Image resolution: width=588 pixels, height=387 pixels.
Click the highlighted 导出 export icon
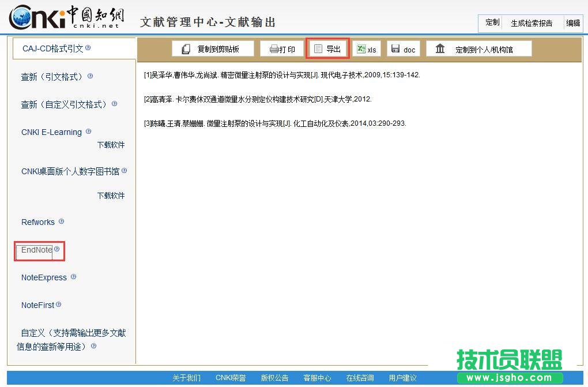pos(318,48)
